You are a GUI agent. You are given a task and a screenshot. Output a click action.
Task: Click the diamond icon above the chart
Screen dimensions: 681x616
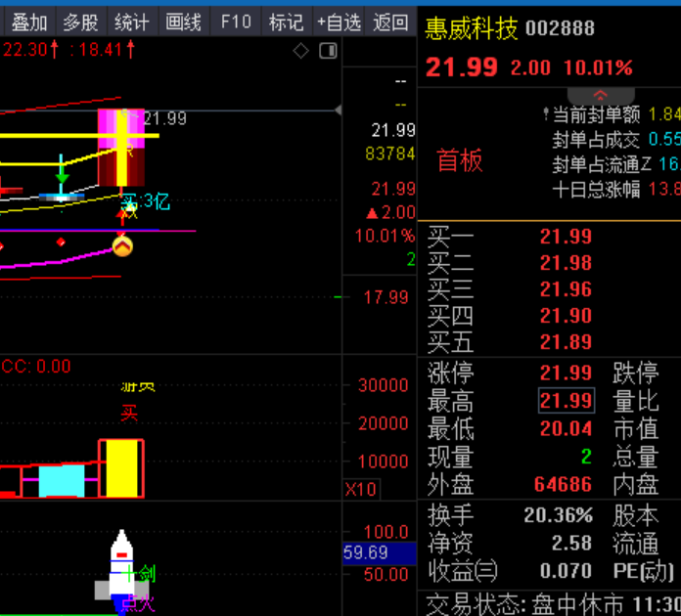(x=301, y=51)
